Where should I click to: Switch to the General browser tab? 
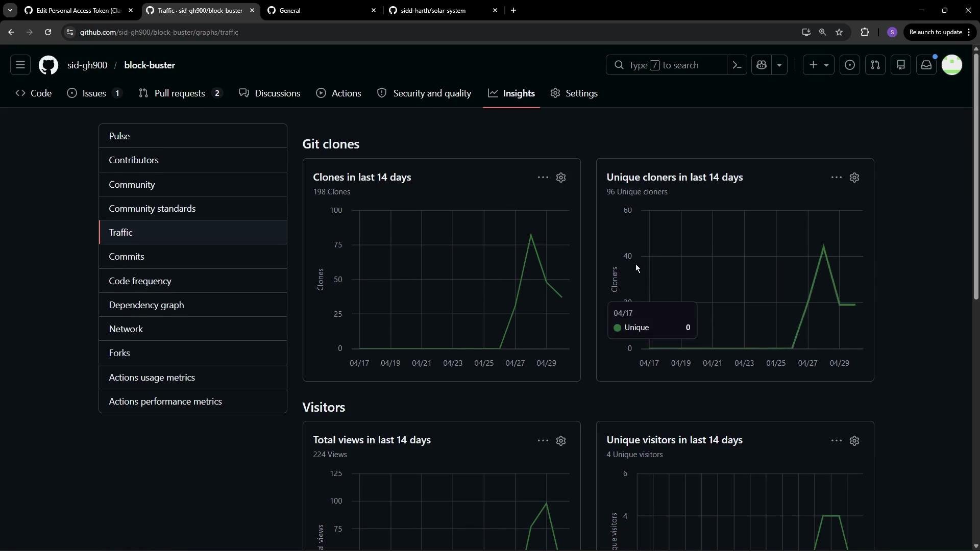(x=322, y=10)
